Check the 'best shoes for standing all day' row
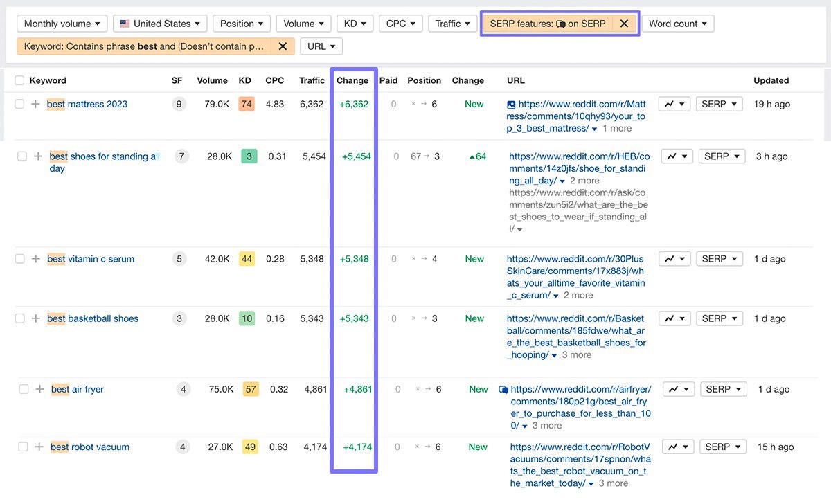 click(22, 156)
